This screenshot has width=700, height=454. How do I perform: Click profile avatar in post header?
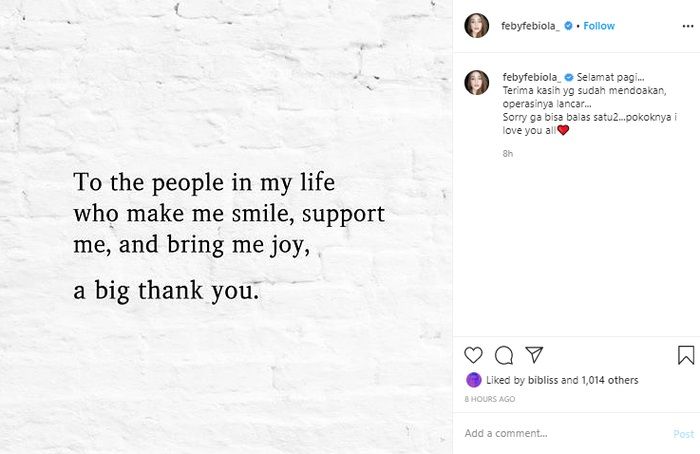tap(477, 26)
